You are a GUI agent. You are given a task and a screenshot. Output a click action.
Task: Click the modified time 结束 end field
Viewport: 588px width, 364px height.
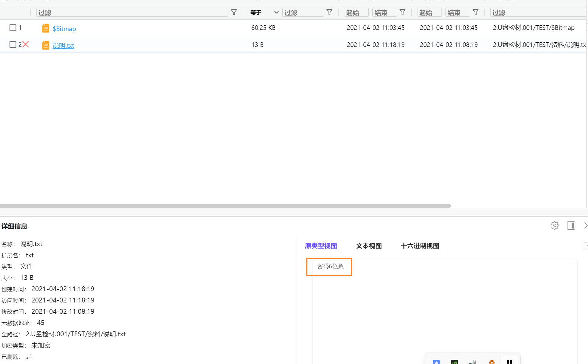pyautogui.click(x=457, y=12)
